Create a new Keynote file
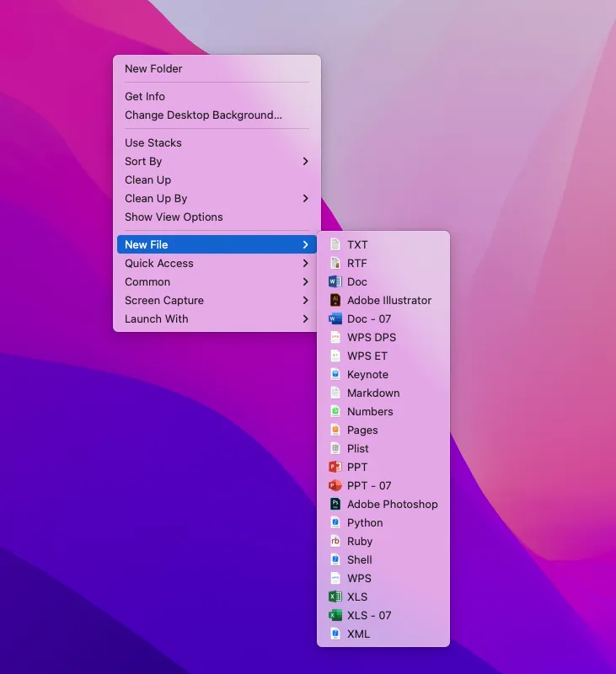This screenshot has width=616, height=674. (x=383, y=374)
